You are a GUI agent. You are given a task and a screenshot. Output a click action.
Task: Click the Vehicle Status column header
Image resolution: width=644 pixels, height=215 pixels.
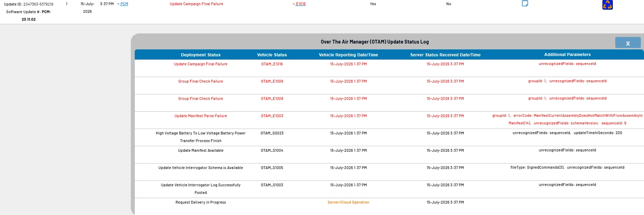(272, 55)
